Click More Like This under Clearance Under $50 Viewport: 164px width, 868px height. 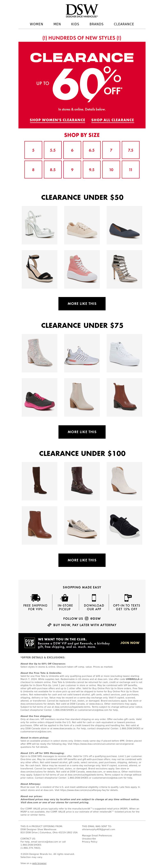tap(82, 304)
